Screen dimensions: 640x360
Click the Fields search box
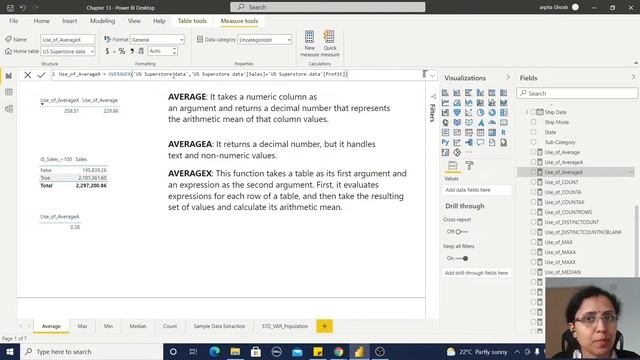[577, 93]
